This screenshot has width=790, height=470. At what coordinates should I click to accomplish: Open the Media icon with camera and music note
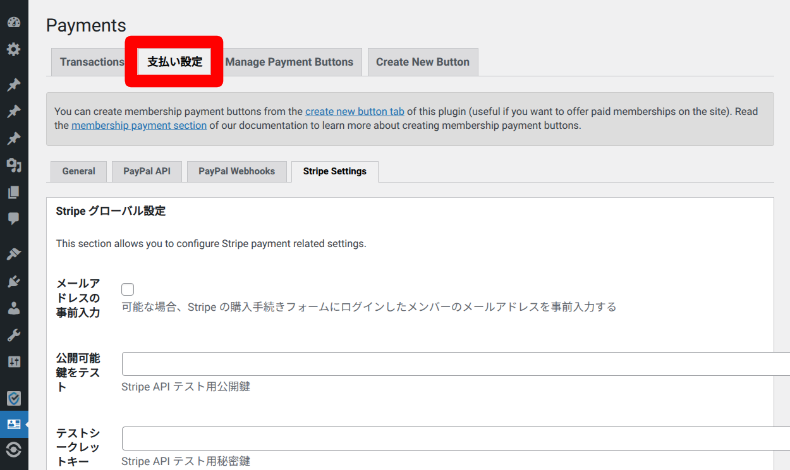pyautogui.click(x=14, y=165)
